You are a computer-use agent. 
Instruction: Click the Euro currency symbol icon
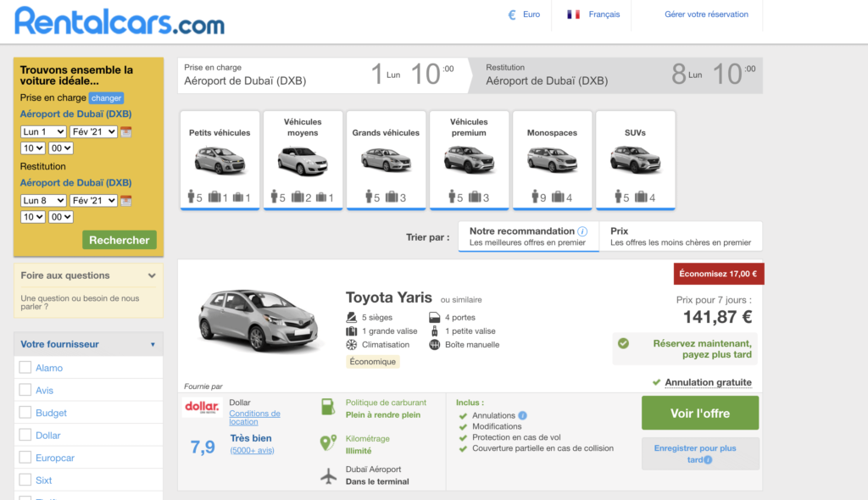[x=512, y=14]
